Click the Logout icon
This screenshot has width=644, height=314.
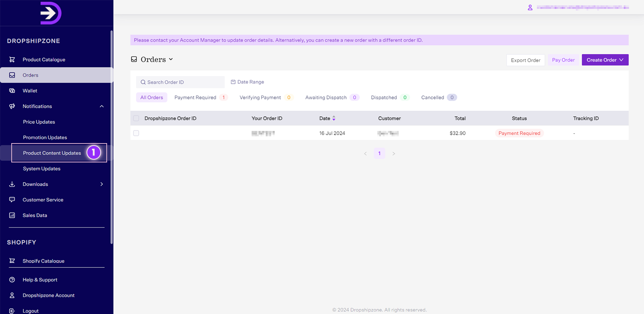coord(12,311)
